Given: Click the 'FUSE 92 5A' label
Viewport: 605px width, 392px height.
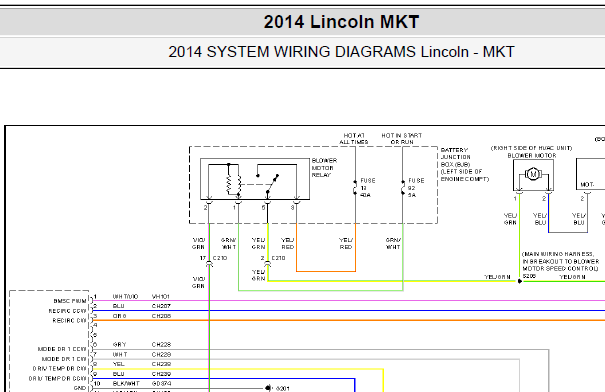Looking at the screenshot, I should tap(416, 188).
